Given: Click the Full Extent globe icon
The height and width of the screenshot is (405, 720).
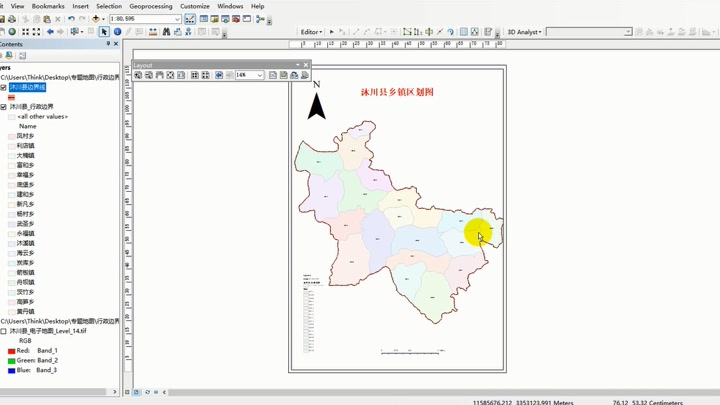Looking at the screenshot, I should [12, 32].
